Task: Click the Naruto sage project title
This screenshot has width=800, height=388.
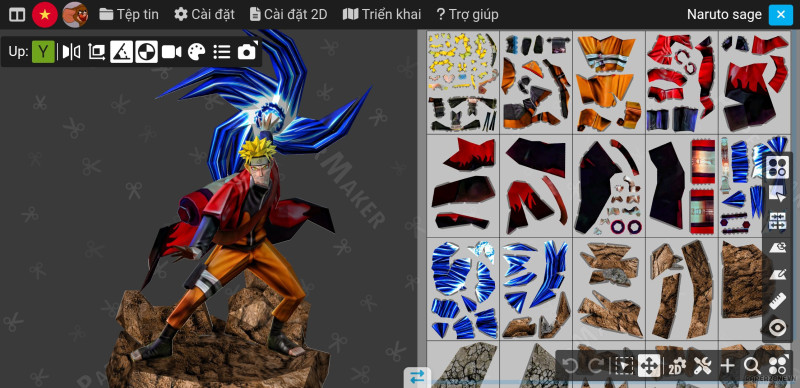Action: click(724, 15)
